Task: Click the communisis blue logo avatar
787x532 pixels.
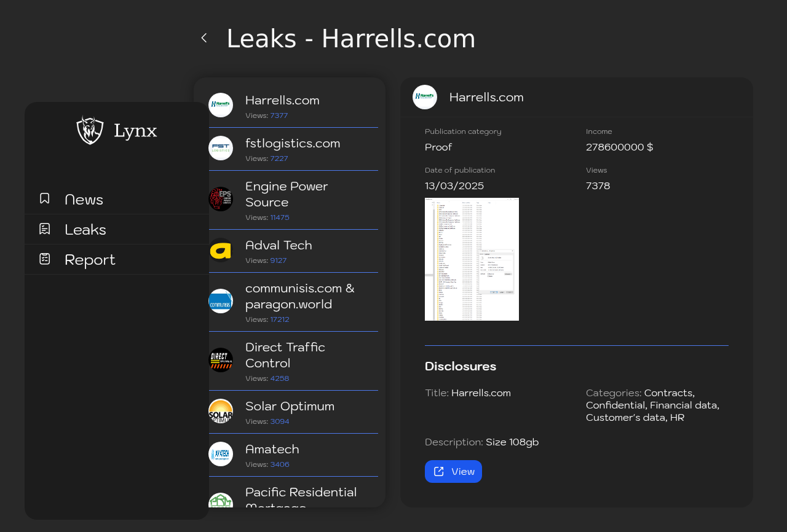Action: click(x=221, y=301)
